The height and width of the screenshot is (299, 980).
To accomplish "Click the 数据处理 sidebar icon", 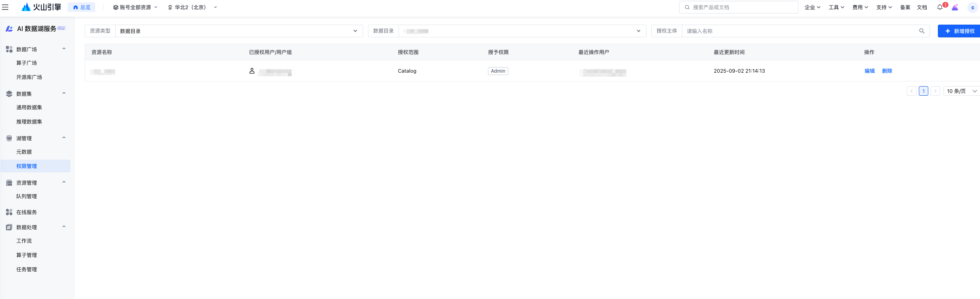I will pos(9,227).
